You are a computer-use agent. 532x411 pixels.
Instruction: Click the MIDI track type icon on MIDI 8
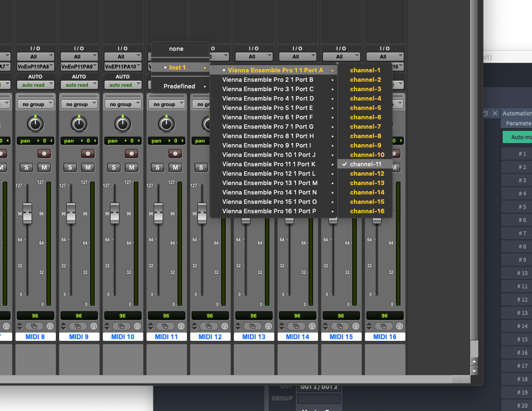pyautogui.click(x=50, y=326)
